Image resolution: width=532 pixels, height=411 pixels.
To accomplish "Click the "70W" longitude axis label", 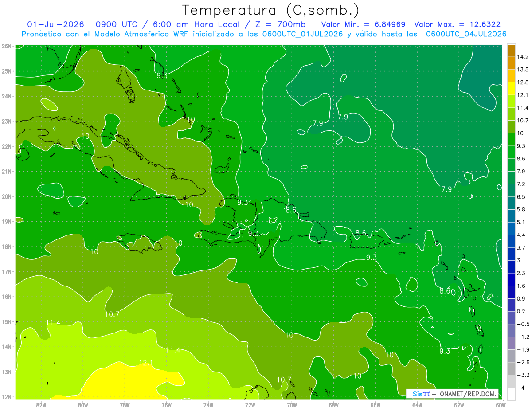I will (x=292, y=405).
